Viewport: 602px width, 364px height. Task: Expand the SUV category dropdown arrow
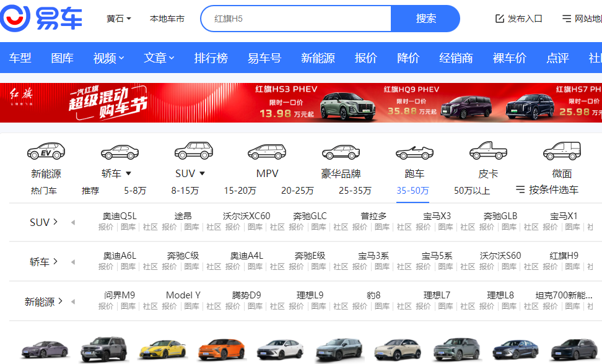[x=202, y=173]
